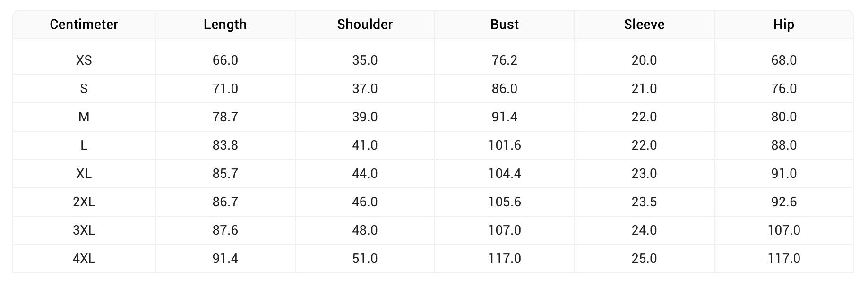Click the 4XL shoulder value 51.0

pos(365,259)
